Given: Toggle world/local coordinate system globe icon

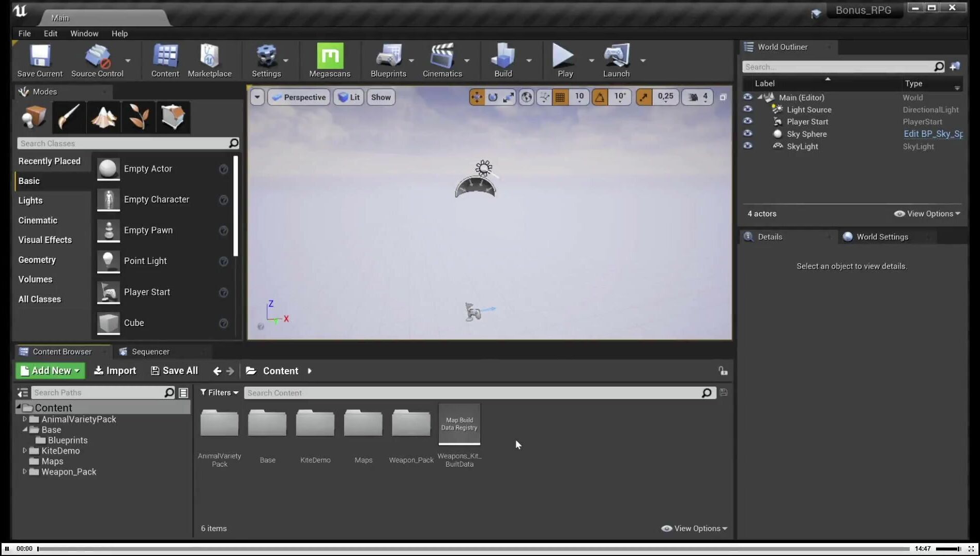Looking at the screenshot, I should point(526,97).
